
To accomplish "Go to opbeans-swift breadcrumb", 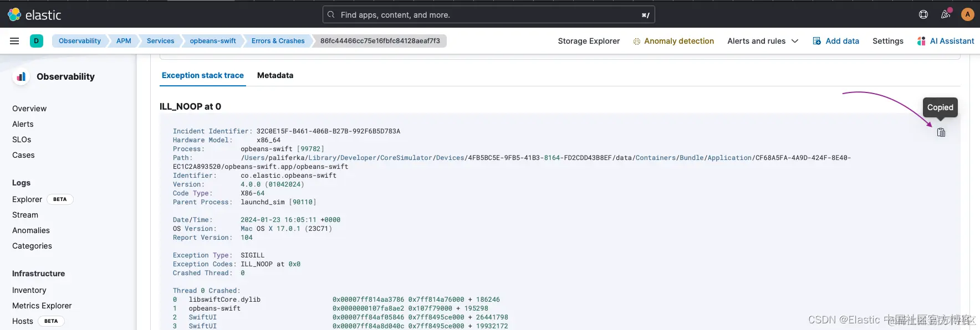I will (x=213, y=41).
